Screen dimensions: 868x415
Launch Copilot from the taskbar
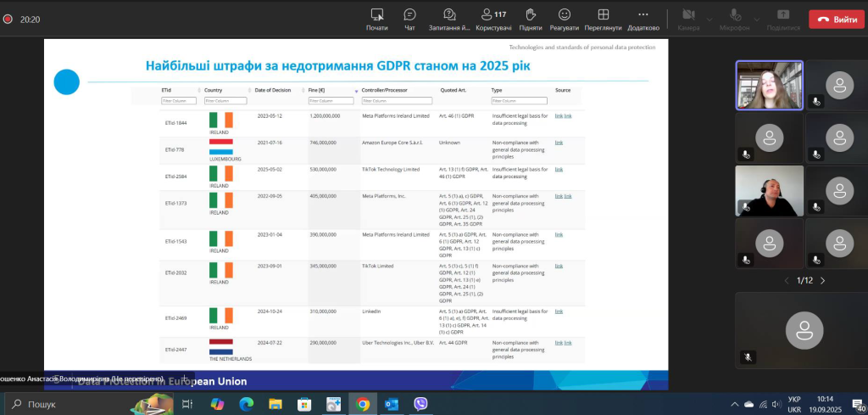(217, 405)
